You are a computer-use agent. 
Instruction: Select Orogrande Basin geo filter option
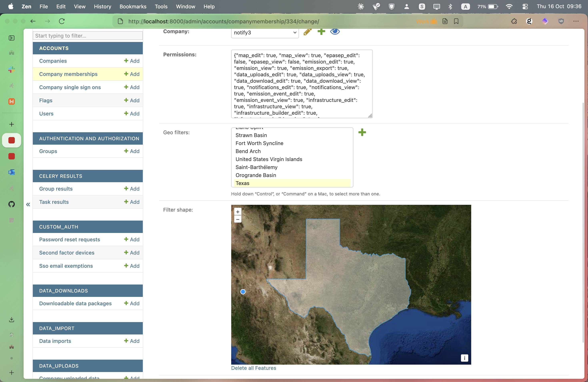click(x=256, y=175)
